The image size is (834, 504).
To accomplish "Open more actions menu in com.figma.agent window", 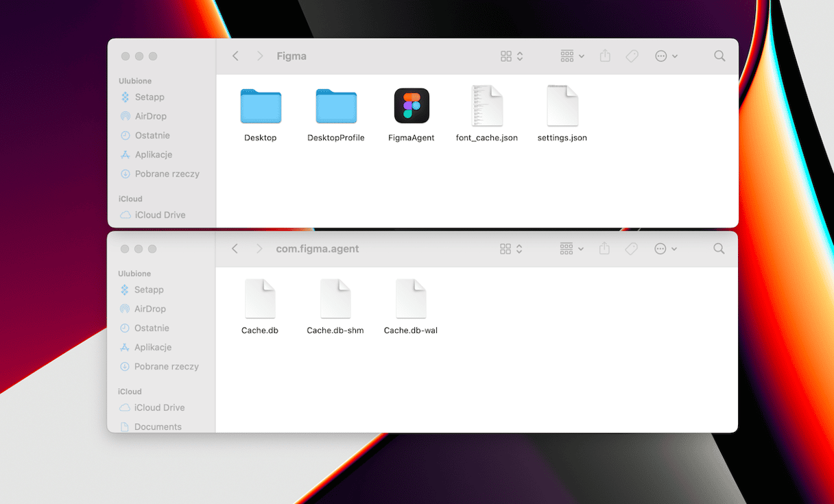I will [665, 249].
